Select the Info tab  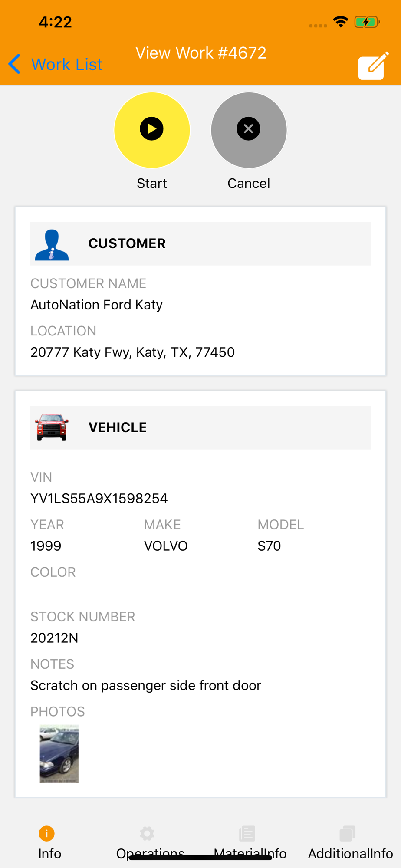click(49, 842)
